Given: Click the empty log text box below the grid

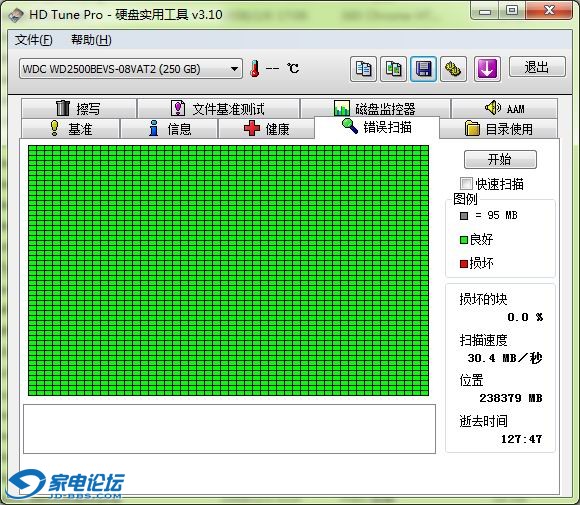Looking at the screenshot, I should (229, 429).
